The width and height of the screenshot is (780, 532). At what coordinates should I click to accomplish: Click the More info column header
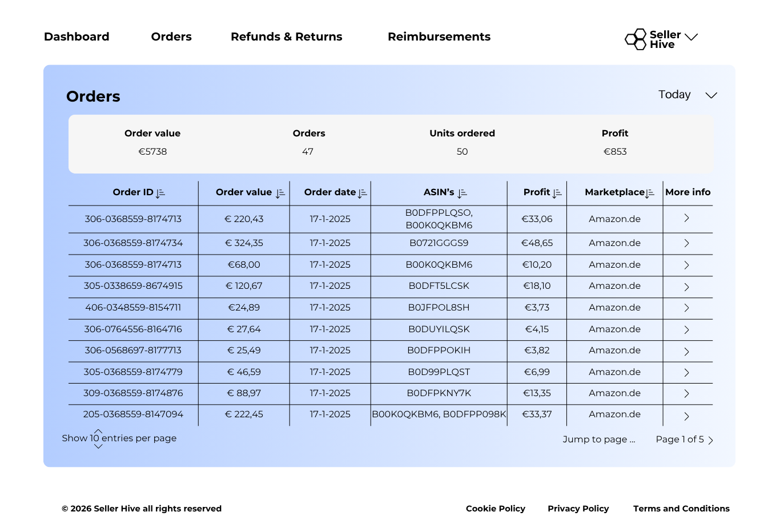click(688, 192)
